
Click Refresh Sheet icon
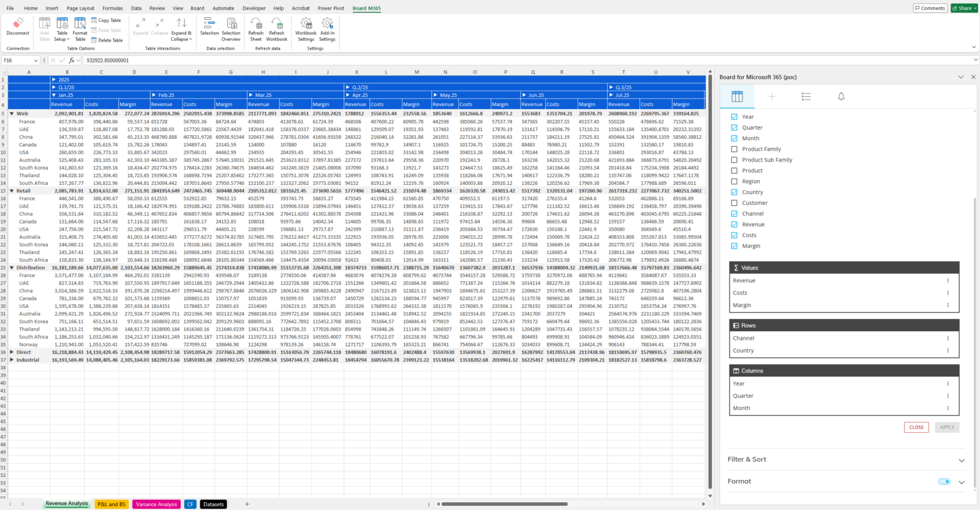pos(256,30)
